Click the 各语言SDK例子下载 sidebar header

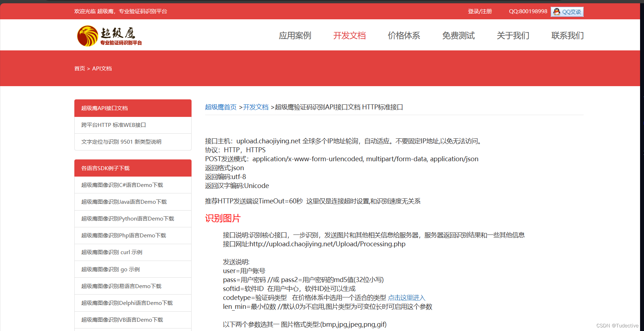pos(133,168)
